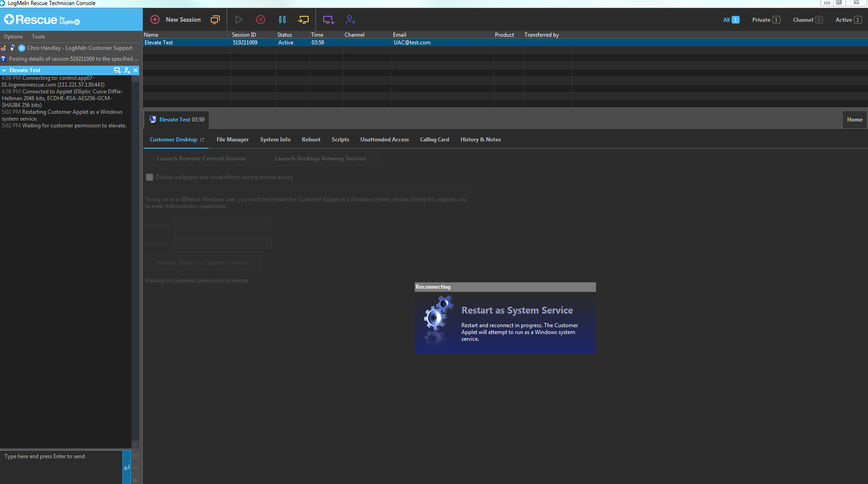Collapse the Elevate Test chat log
868x484 pixels.
tap(4, 70)
